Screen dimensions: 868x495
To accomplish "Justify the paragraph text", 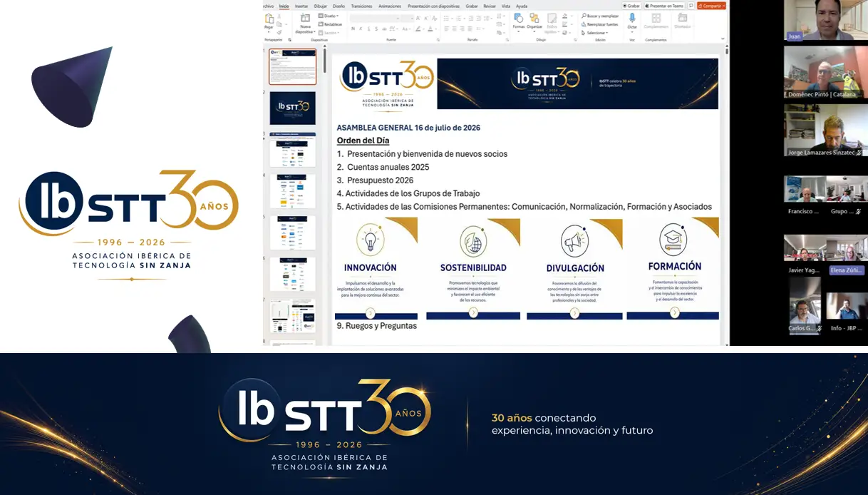I will click(470, 29).
